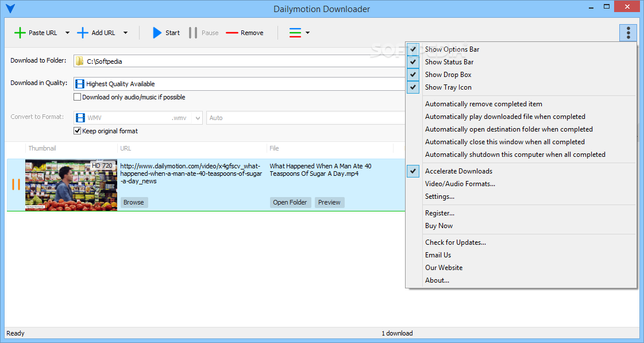Click the Browse button under the URL
This screenshot has width=644, height=343.
(x=134, y=202)
